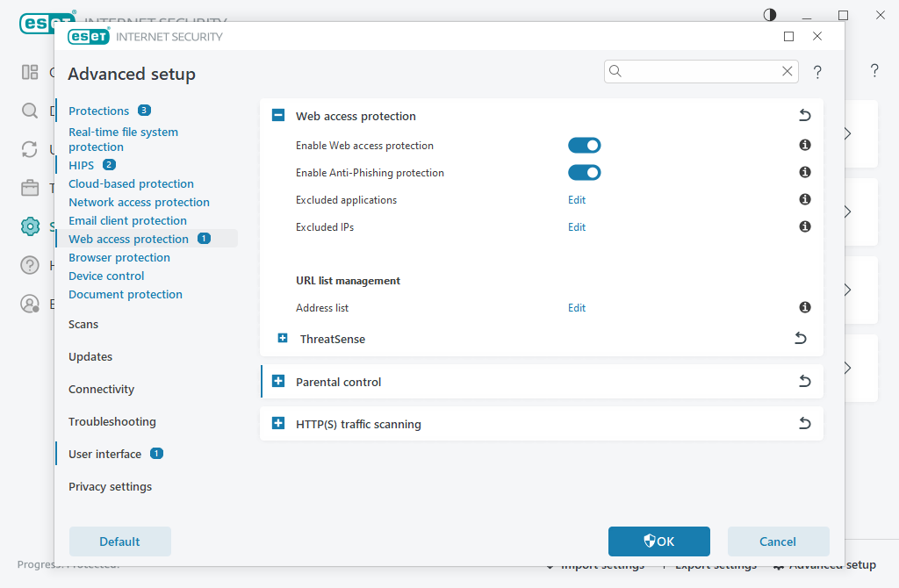The image size is (899, 588).
Task: Revert ThreatSense section settings
Action: [801, 338]
